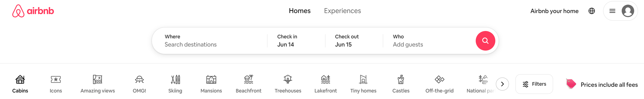
Task: Select the Cabins category icon
Action: (x=20, y=79)
